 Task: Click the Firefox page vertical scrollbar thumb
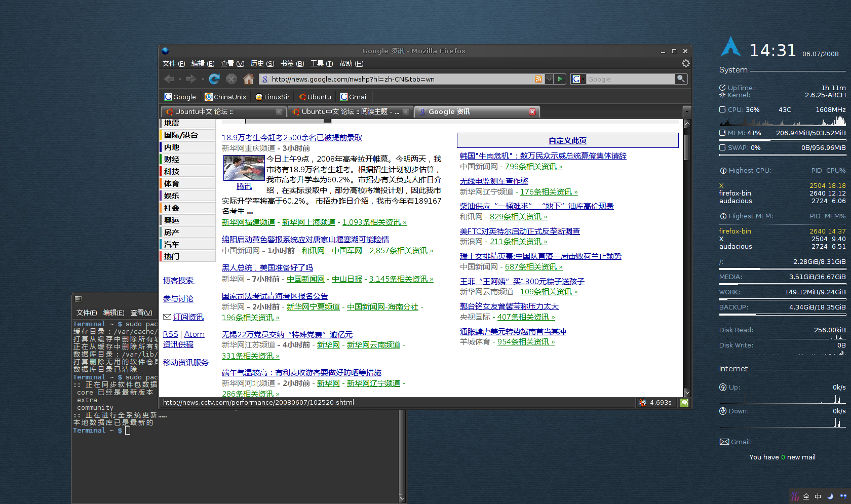click(687, 147)
